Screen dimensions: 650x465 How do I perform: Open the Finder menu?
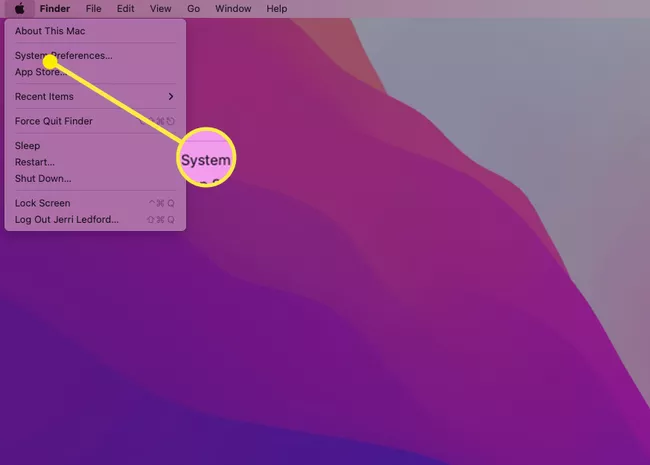[x=55, y=9]
